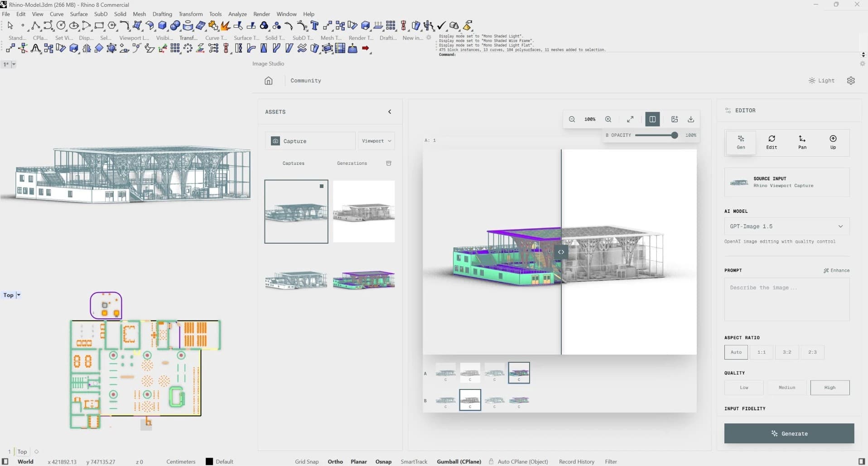
Task: Open the Transform menu
Action: click(x=190, y=14)
